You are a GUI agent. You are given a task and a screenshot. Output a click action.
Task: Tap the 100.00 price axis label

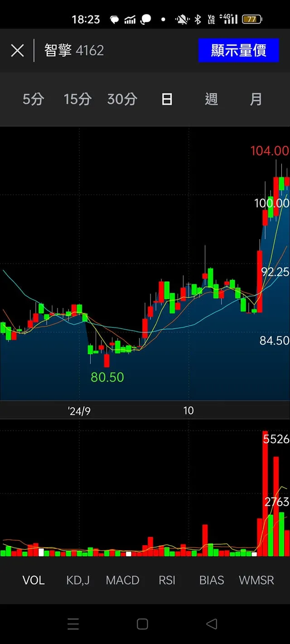(x=271, y=203)
